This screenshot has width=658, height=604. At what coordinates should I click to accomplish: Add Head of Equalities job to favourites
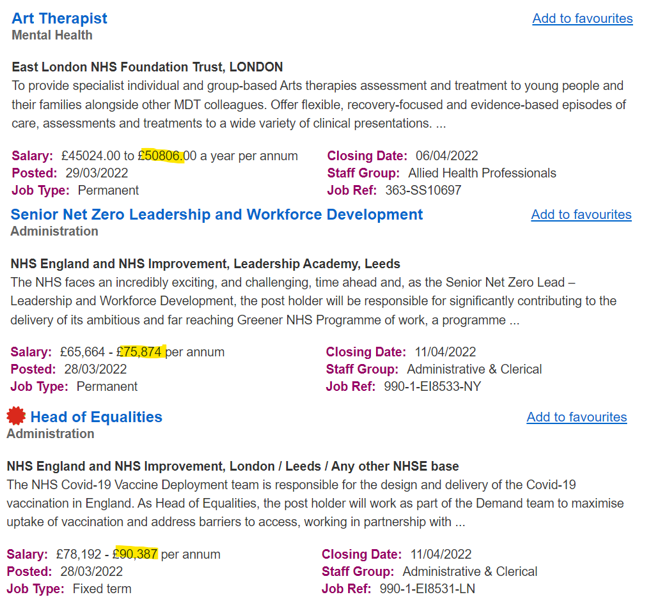point(576,417)
